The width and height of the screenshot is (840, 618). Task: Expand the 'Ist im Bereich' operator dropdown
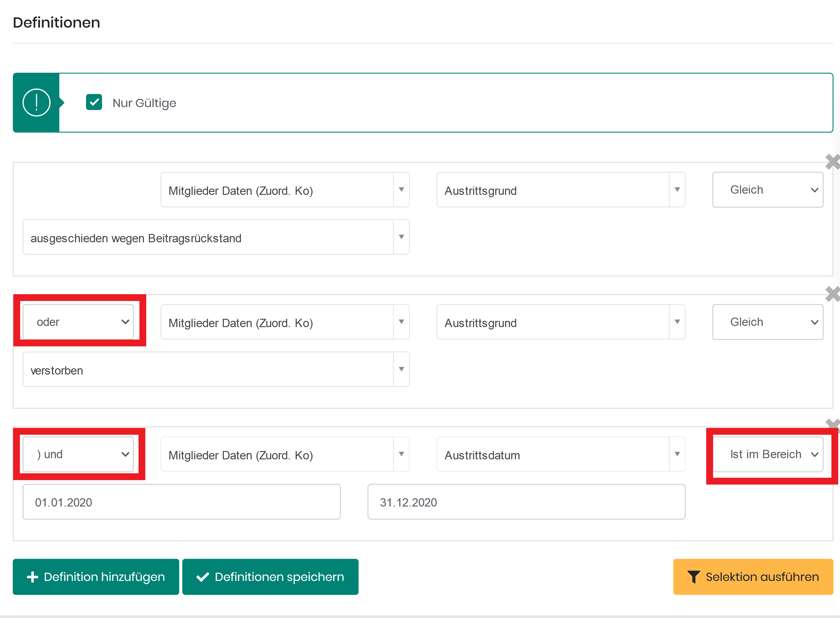768,454
